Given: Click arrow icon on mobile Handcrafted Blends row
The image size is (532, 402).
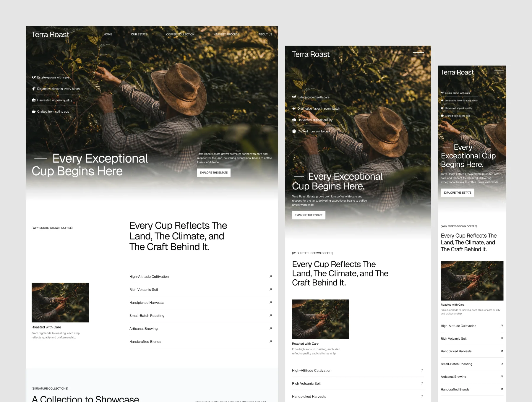Looking at the screenshot, I should (x=502, y=389).
